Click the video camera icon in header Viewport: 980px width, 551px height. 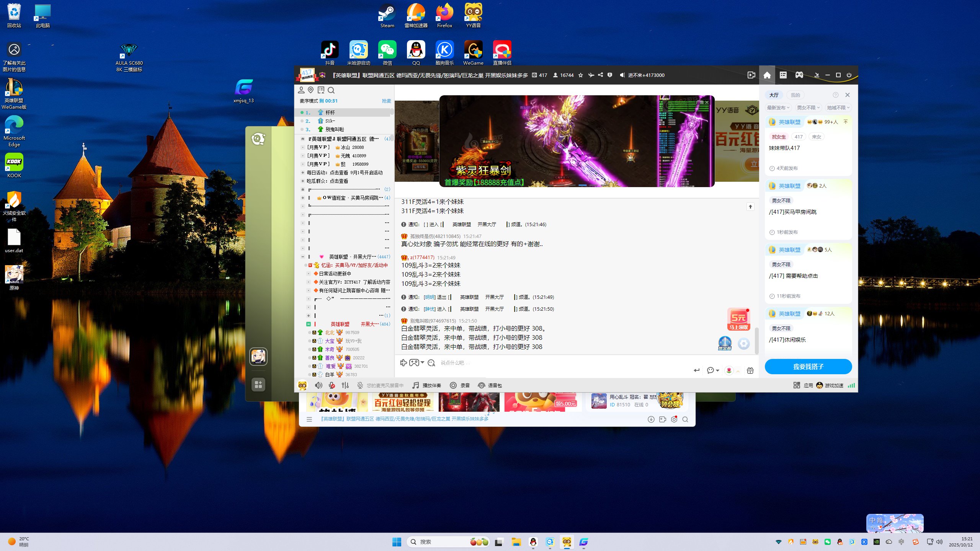751,75
